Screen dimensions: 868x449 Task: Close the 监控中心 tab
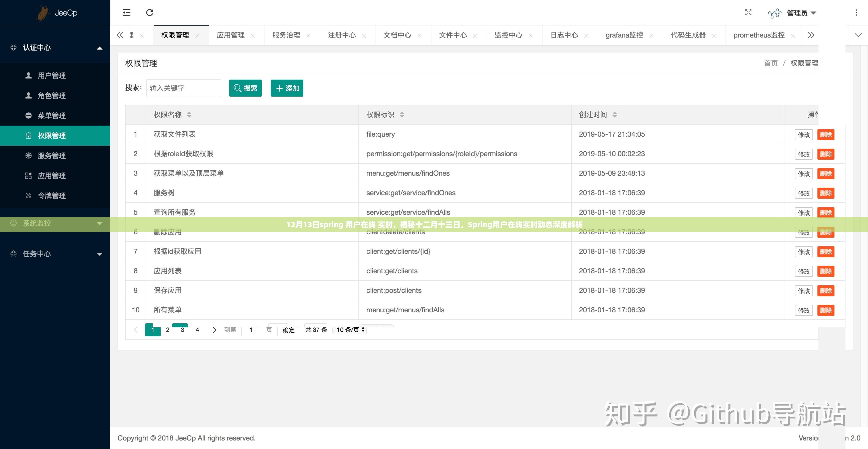531,36
